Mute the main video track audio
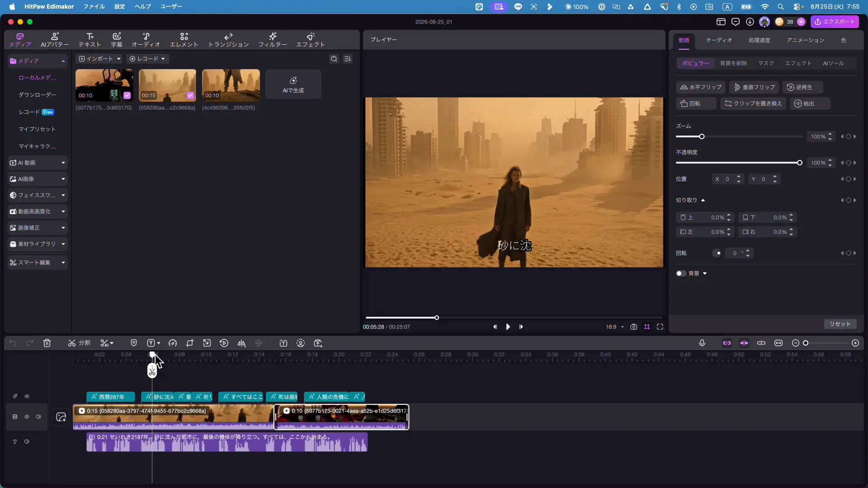This screenshot has width=868, height=488. click(38, 417)
